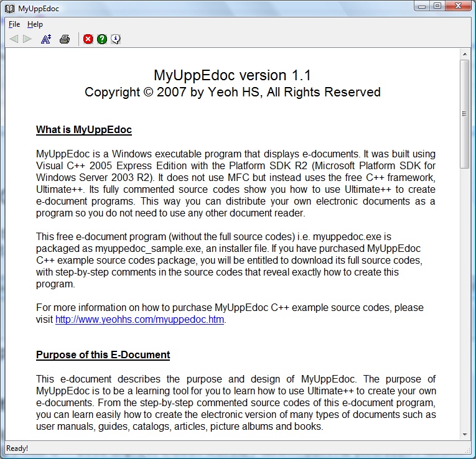Click the MyUppEdoc book icon in title bar
This screenshot has width=476, height=459.
click(10, 9)
